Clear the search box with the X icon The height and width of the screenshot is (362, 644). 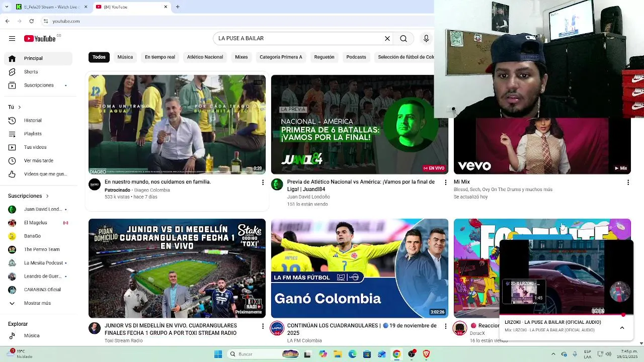387,38
